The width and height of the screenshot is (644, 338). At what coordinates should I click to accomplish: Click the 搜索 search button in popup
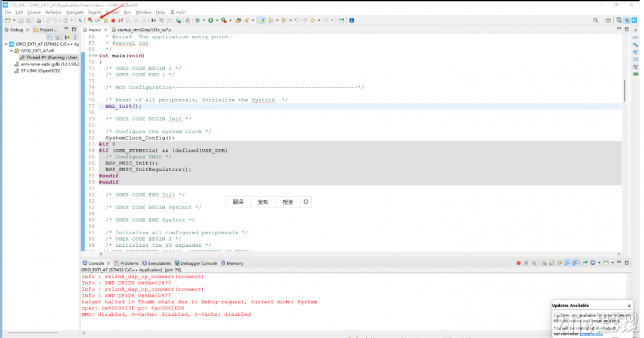coord(288,201)
